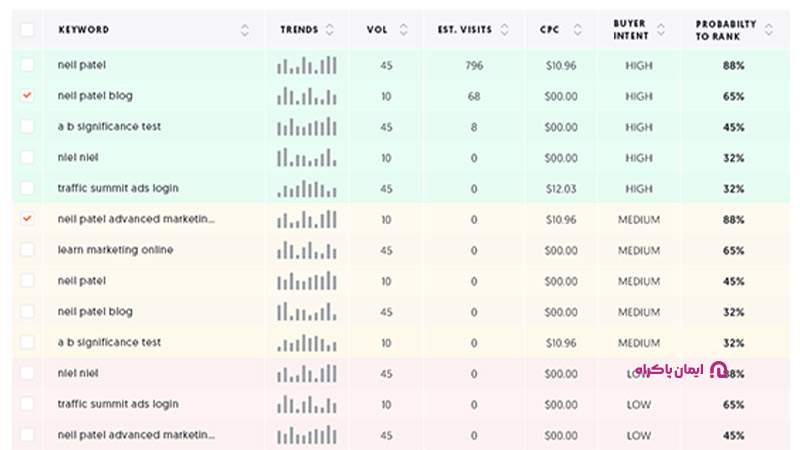Click the EST. VISITS sort arrows
The width and height of the screenshot is (800, 450).
pyautogui.click(x=505, y=30)
